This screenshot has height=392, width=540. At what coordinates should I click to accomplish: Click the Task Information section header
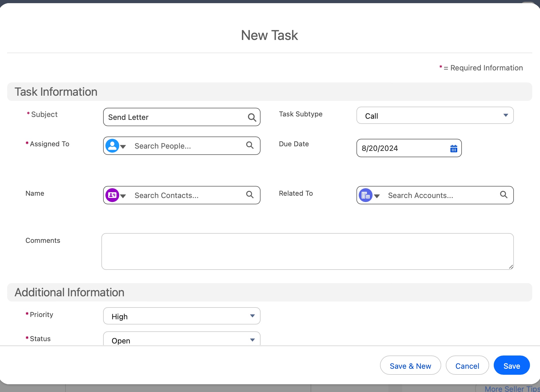270,92
